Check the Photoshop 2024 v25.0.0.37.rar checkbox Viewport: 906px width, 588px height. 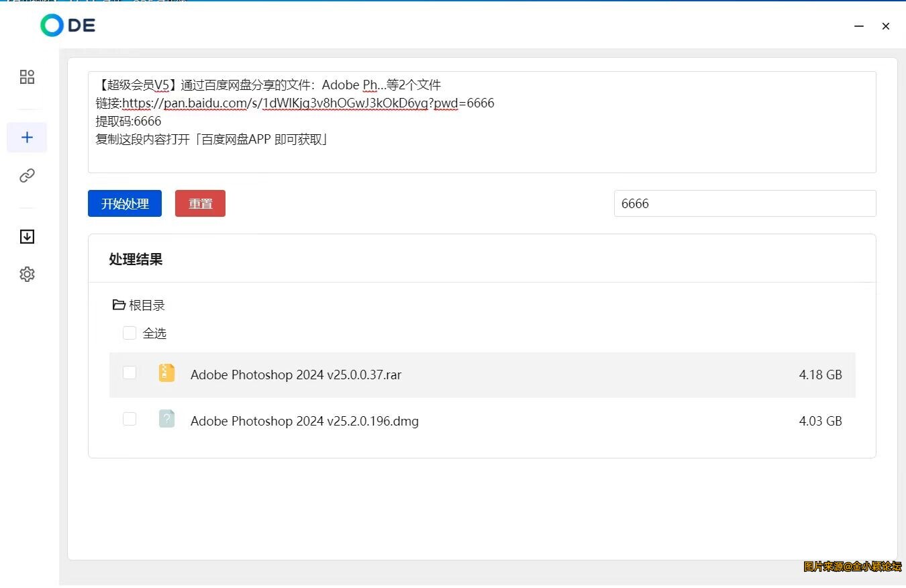pos(130,373)
